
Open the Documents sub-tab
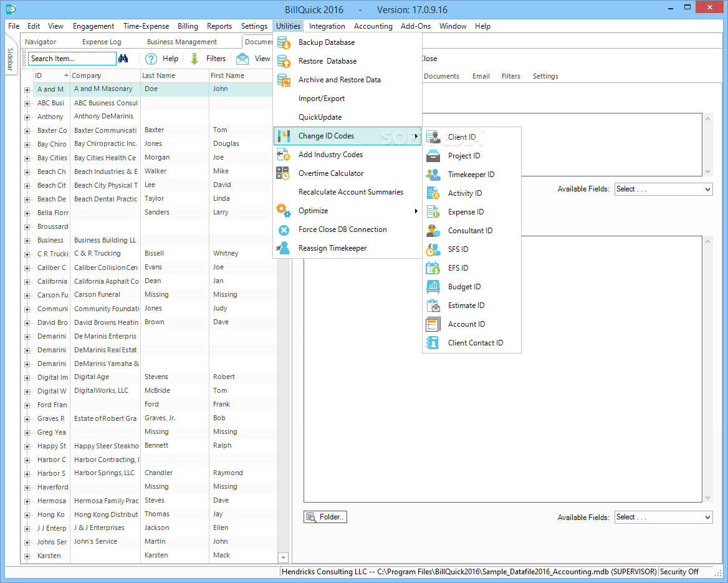click(x=441, y=76)
